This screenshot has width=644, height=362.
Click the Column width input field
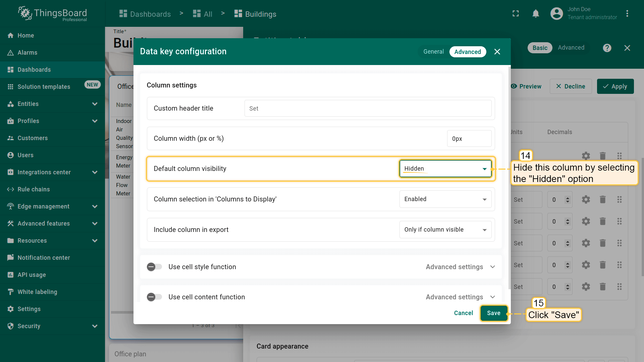coord(469,139)
